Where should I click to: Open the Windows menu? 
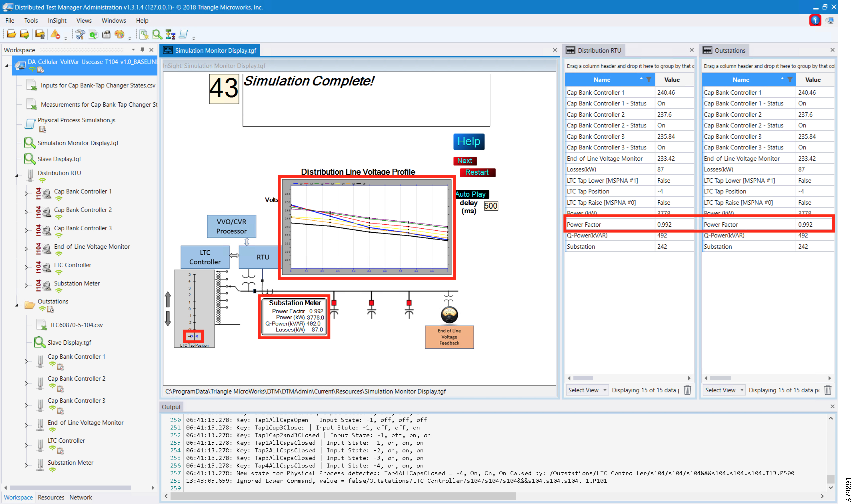(114, 21)
